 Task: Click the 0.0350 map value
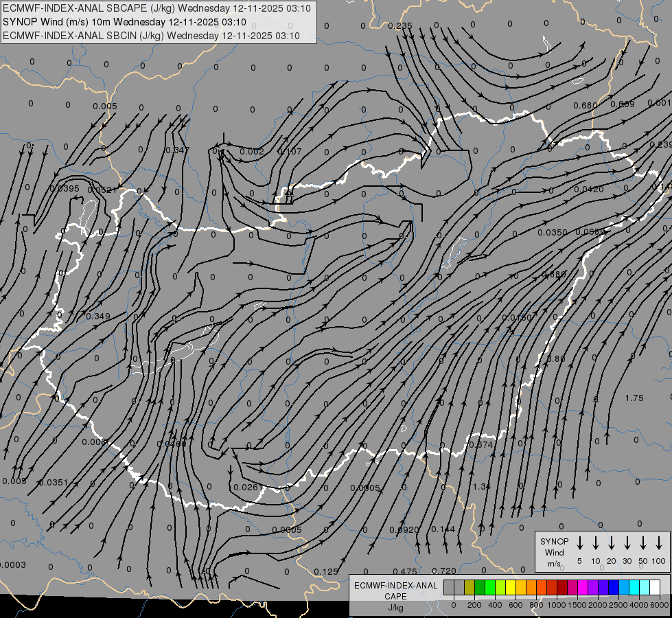click(x=553, y=233)
